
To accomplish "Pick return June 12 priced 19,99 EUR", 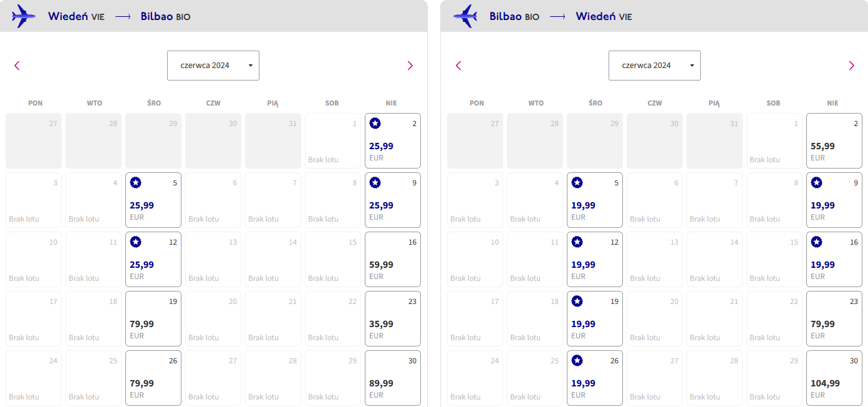I will click(x=595, y=259).
